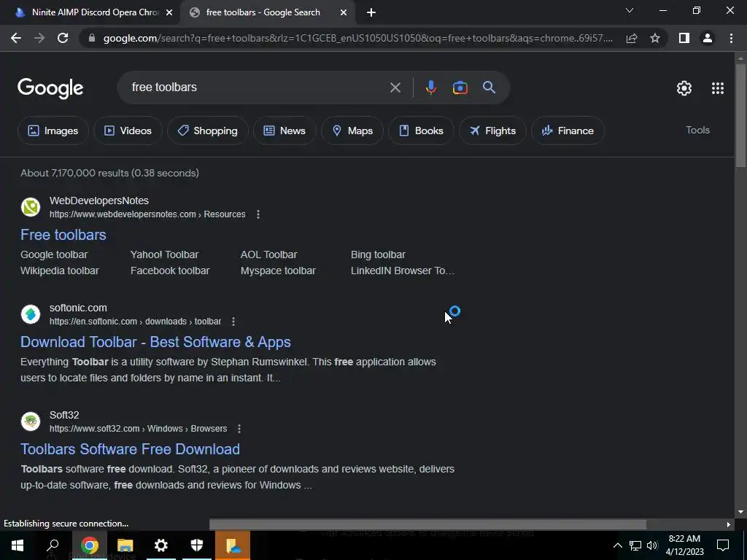747x560 pixels.
Task: View site security lock info
Action: coord(92,38)
